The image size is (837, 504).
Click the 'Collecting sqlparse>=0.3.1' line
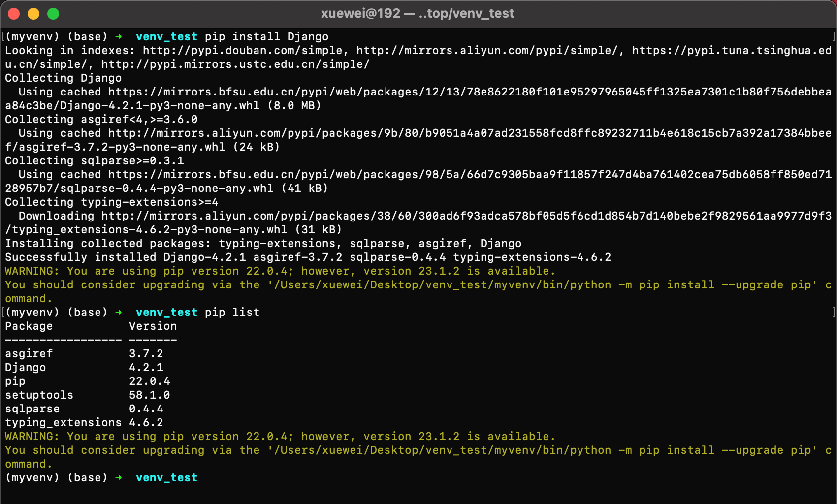point(95,161)
